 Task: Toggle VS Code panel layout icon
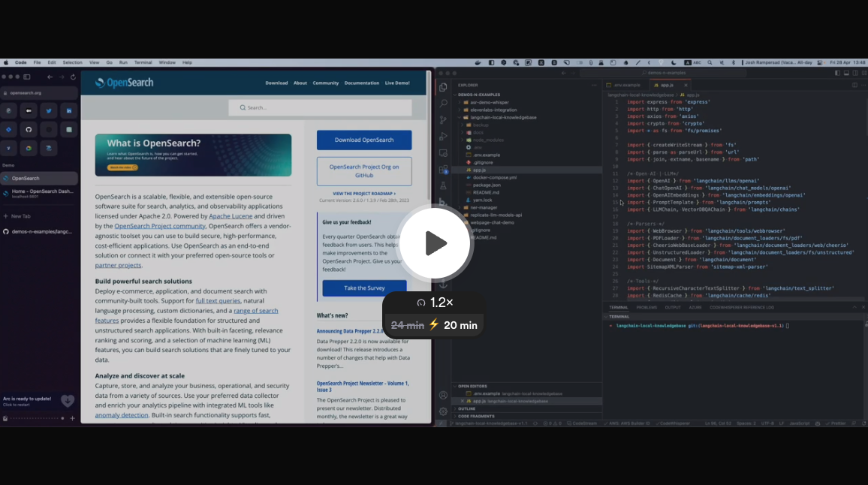(846, 73)
